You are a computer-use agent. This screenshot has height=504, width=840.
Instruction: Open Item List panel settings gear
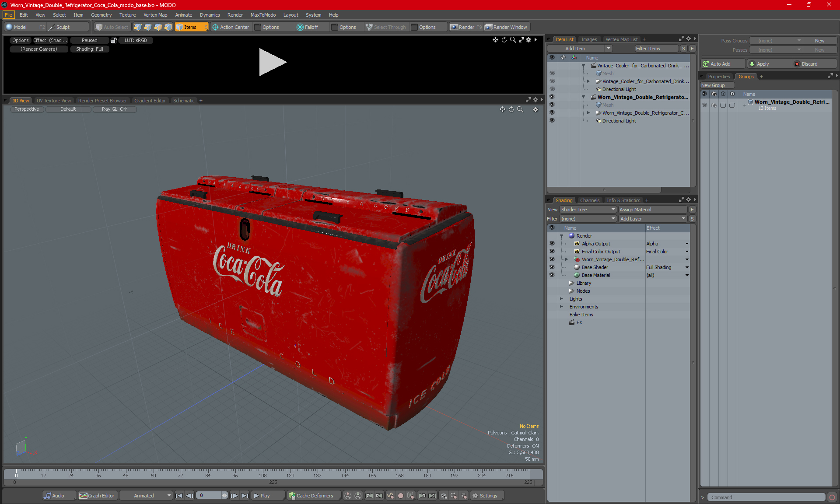689,39
